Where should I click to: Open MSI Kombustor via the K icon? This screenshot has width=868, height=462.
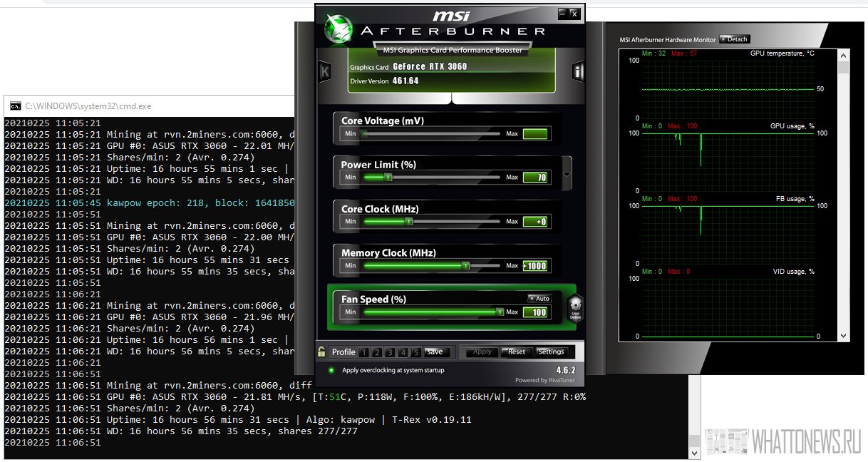pyautogui.click(x=324, y=71)
